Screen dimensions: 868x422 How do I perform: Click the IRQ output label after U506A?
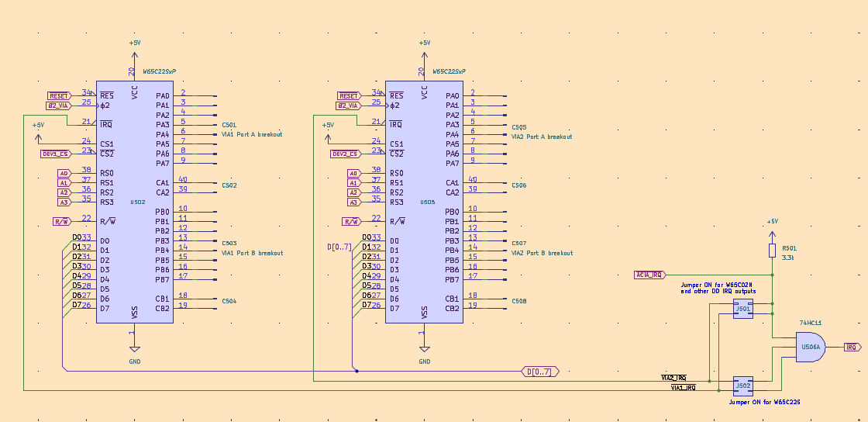pos(851,348)
